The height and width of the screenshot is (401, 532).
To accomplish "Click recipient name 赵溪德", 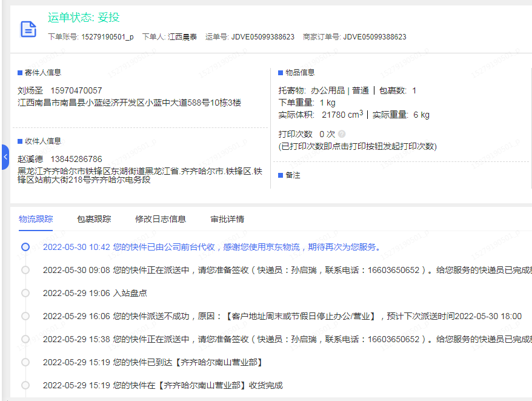I will pyautogui.click(x=30, y=159).
